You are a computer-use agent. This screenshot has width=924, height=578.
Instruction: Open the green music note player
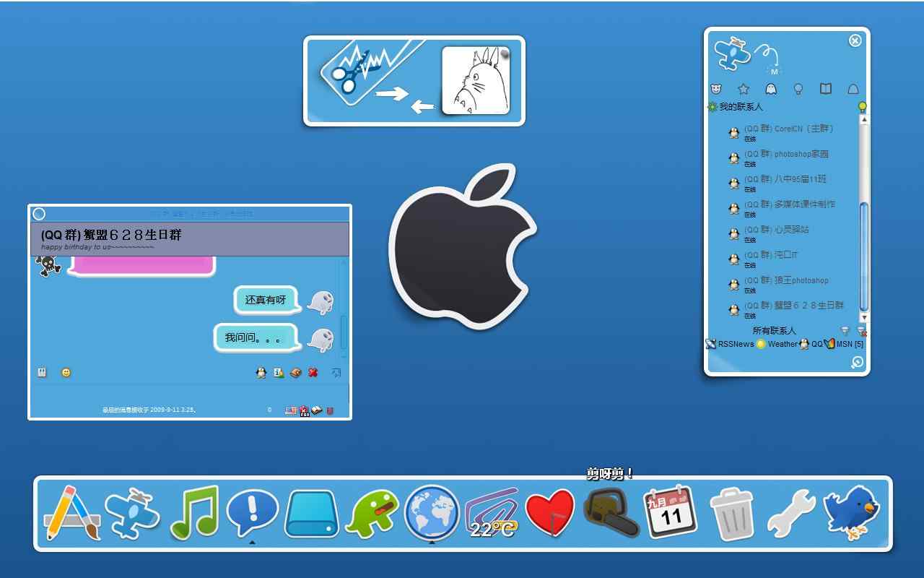pyautogui.click(x=194, y=512)
